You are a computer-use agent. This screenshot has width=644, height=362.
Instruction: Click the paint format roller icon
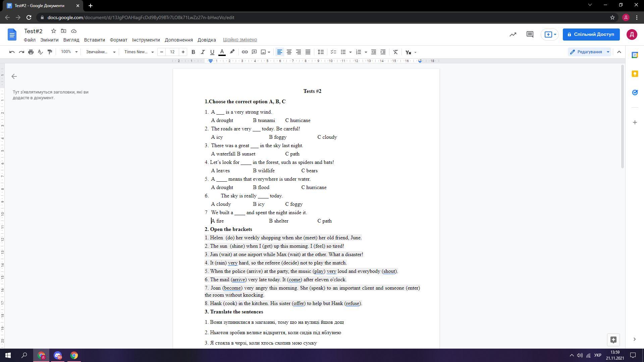50,52
